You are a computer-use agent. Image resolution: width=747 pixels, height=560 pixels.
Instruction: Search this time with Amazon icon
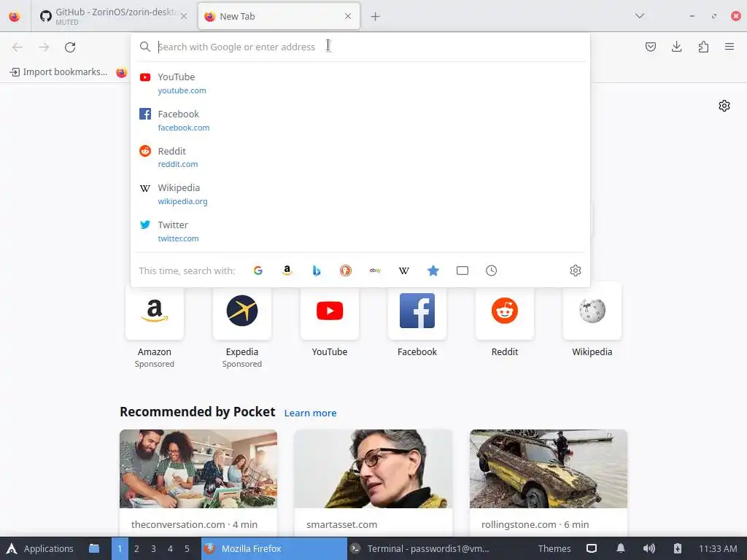287,271
